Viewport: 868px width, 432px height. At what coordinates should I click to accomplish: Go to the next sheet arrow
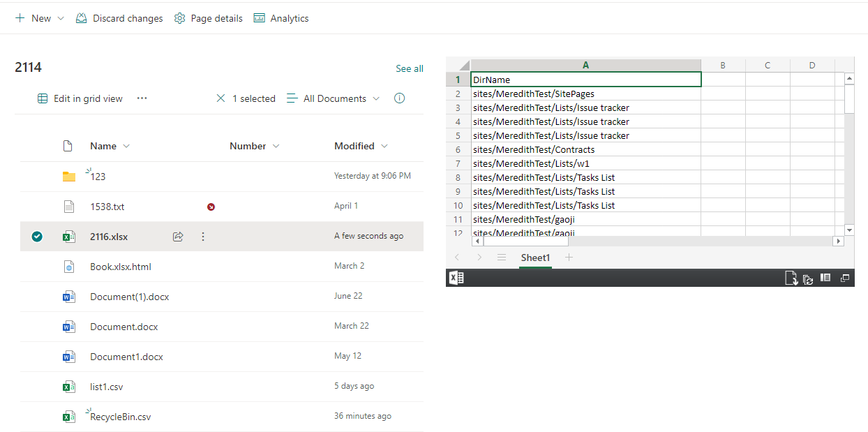479,258
